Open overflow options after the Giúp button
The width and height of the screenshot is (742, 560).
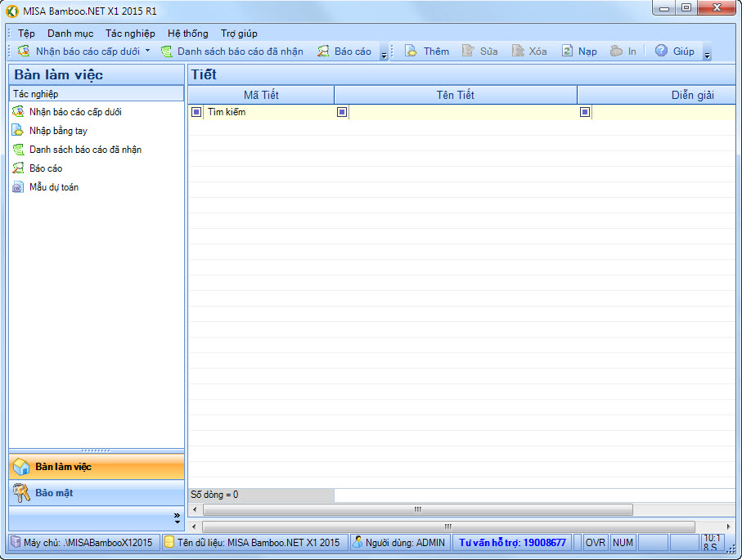[x=707, y=52]
